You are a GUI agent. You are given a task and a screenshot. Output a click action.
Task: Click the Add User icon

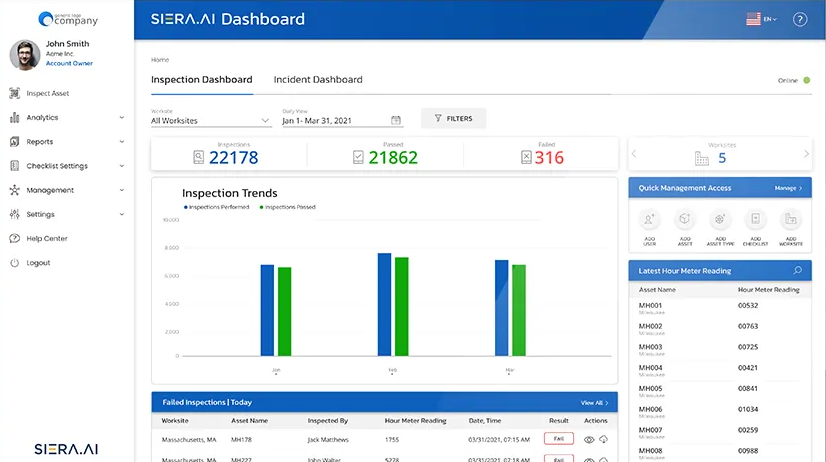coord(651,220)
